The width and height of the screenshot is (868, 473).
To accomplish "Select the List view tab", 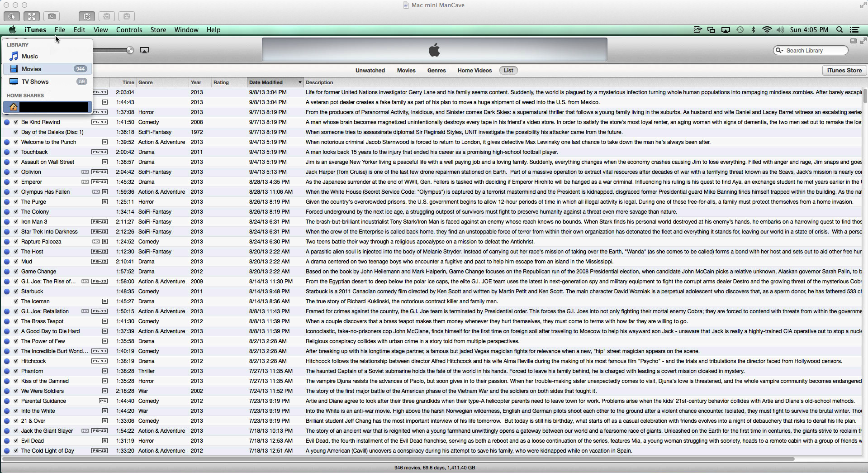I will tap(508, 71).
